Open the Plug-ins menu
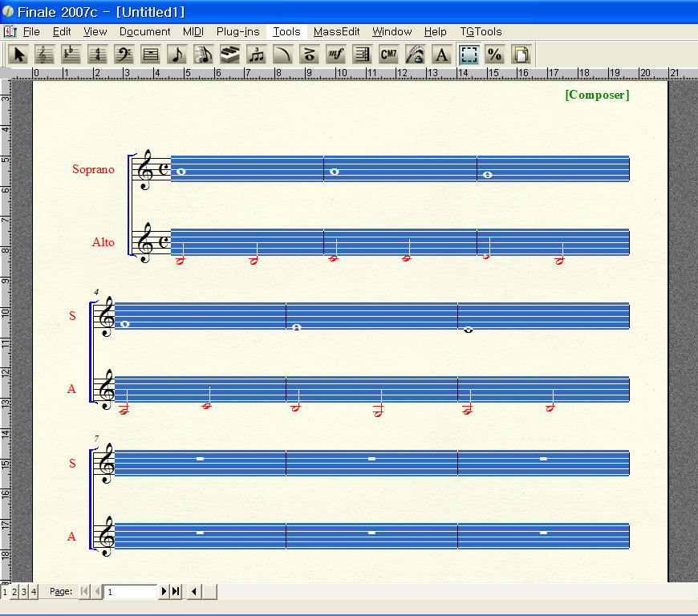 [x=237, y=32]
